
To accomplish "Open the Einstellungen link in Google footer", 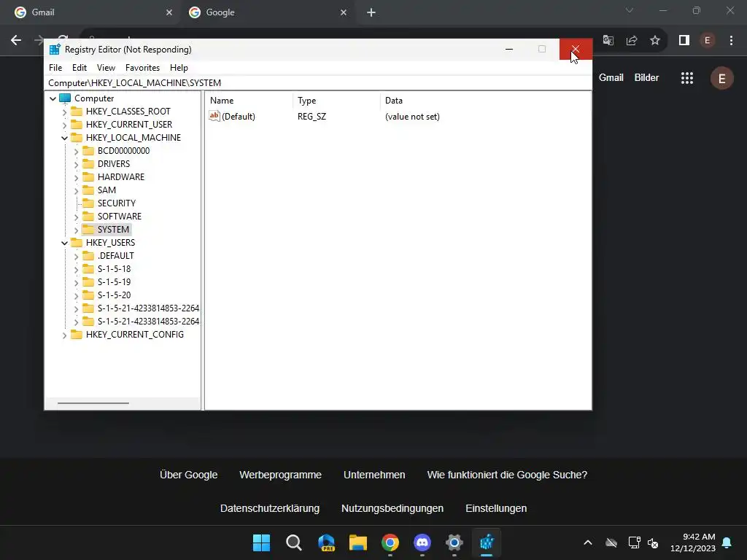I will click(x=496, y=508).
